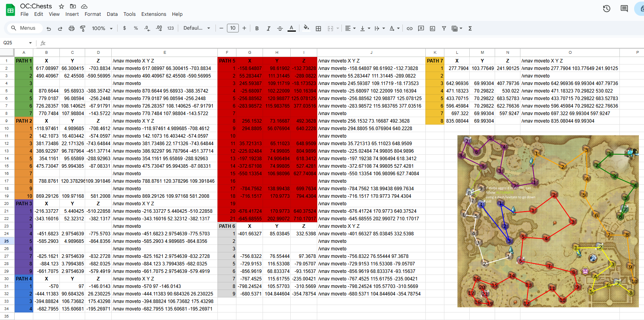Click the Undo arrow
644x320 pixels.
(49, 28)
